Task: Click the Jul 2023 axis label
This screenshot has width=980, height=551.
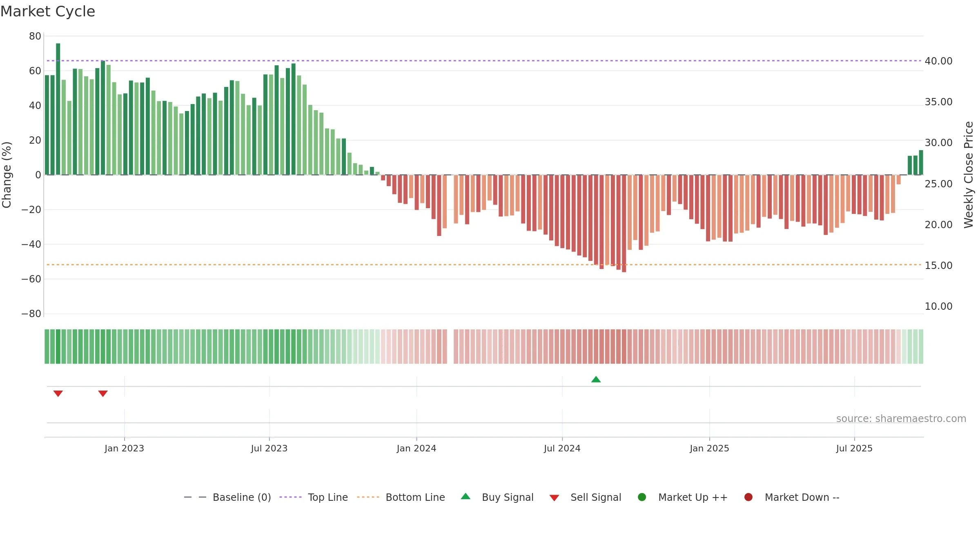Action: (269, 448)
